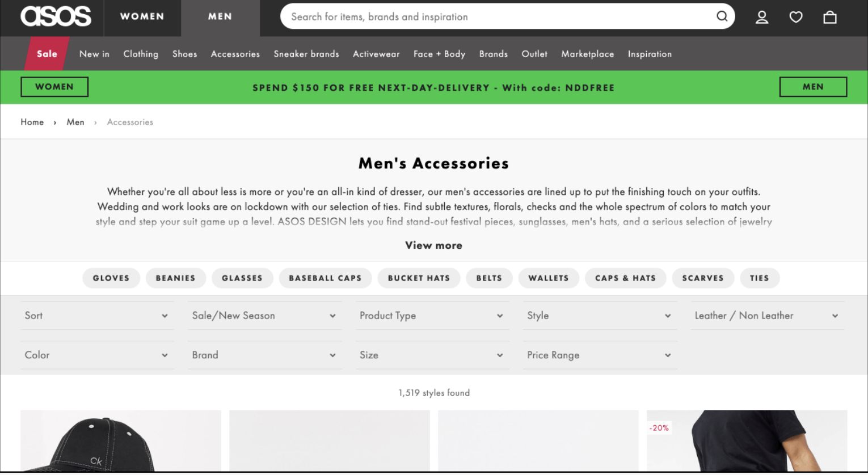Open the Shoes menu

pos(185,54)
